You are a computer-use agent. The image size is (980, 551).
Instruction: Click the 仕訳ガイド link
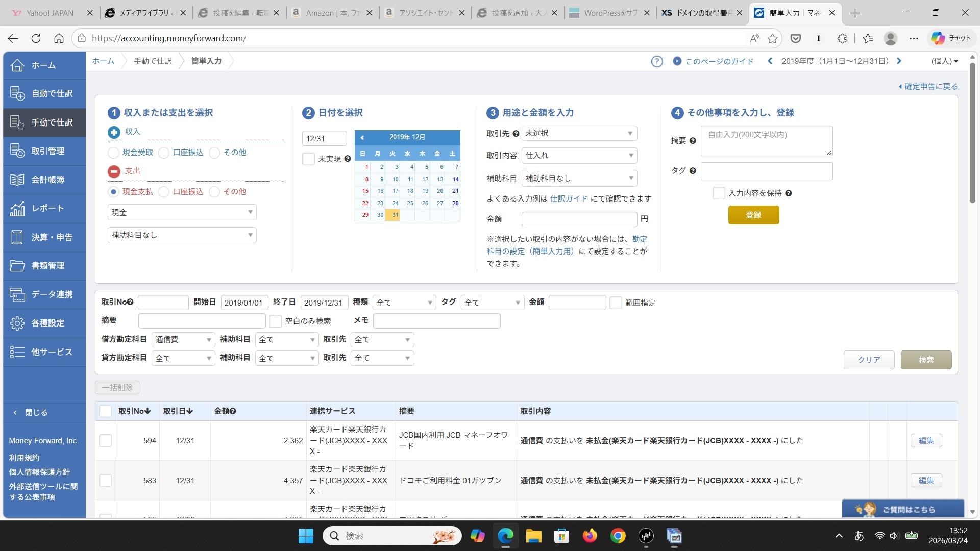click(569, 198)
